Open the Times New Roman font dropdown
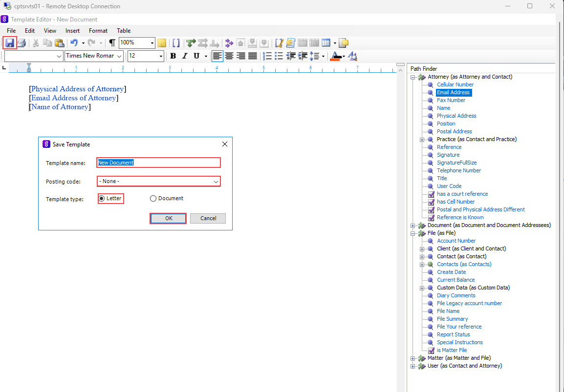Viewport: 564px width, 392px height. [x=120, y=56]
